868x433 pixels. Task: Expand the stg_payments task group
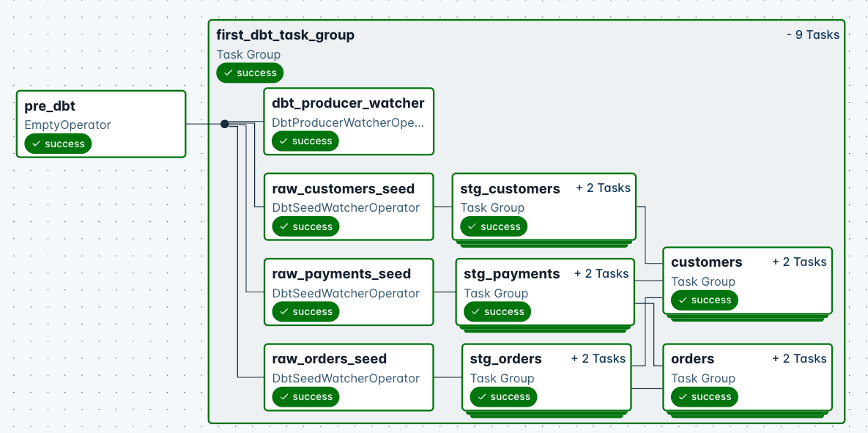pyautogui.click(x=601, y=273)
